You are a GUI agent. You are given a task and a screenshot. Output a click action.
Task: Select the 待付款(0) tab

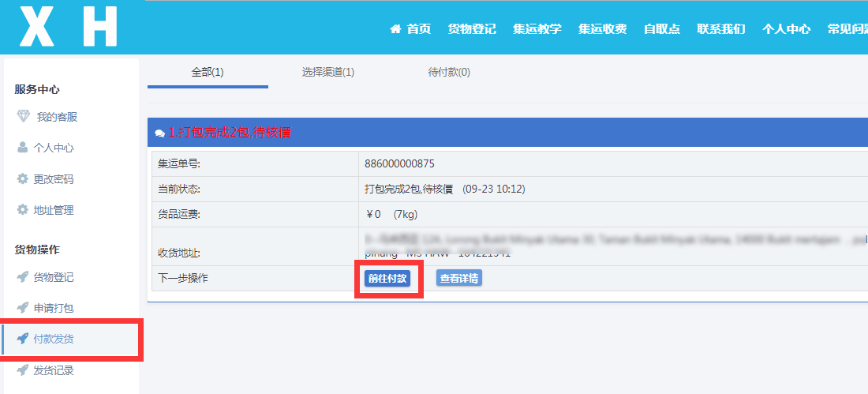(449, 73)
